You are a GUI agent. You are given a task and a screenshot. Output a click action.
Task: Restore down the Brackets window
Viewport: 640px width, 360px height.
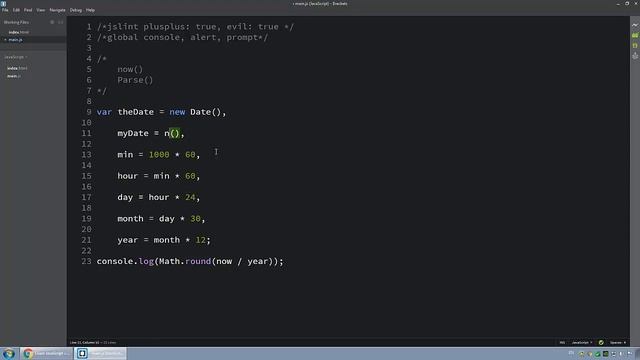(x=627, y=3)
